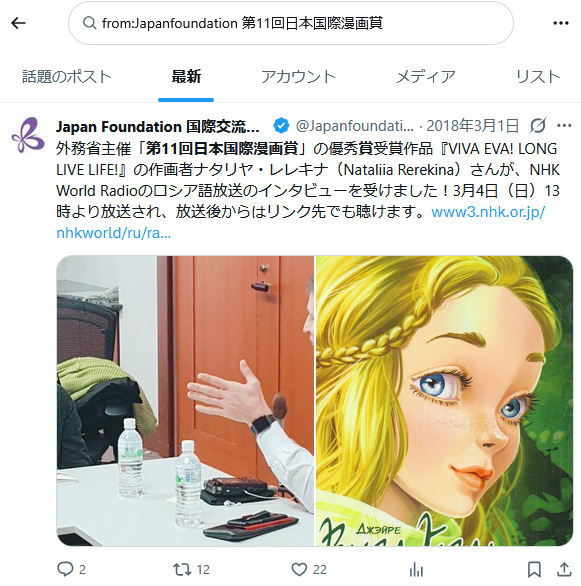Open the post's more options menu
The height and width of the screenshot is (586, 581).
[x=564, y=126]
